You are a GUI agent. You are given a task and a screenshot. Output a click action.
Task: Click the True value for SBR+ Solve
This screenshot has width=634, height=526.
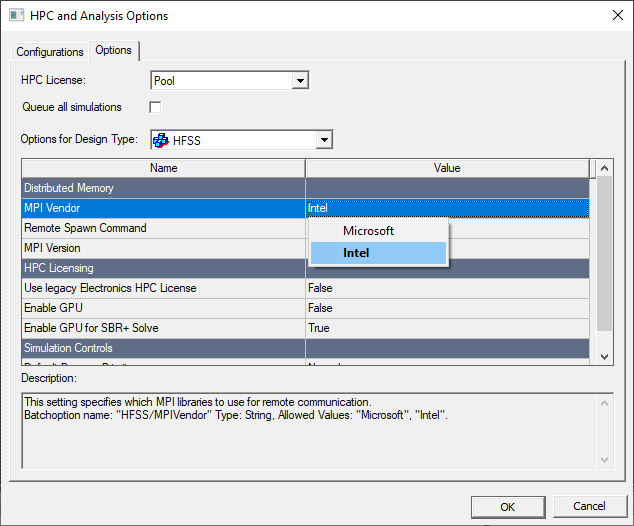(447, 328)
